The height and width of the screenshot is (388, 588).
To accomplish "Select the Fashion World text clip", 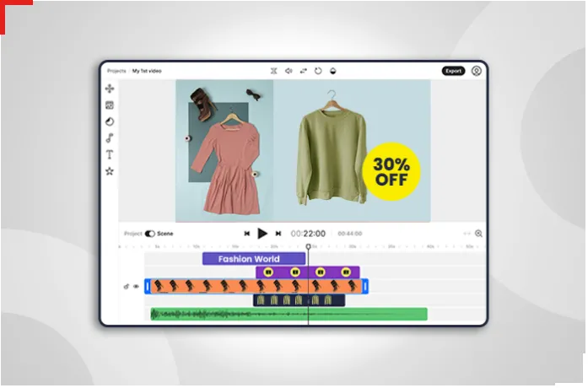I will coord(253,259).
